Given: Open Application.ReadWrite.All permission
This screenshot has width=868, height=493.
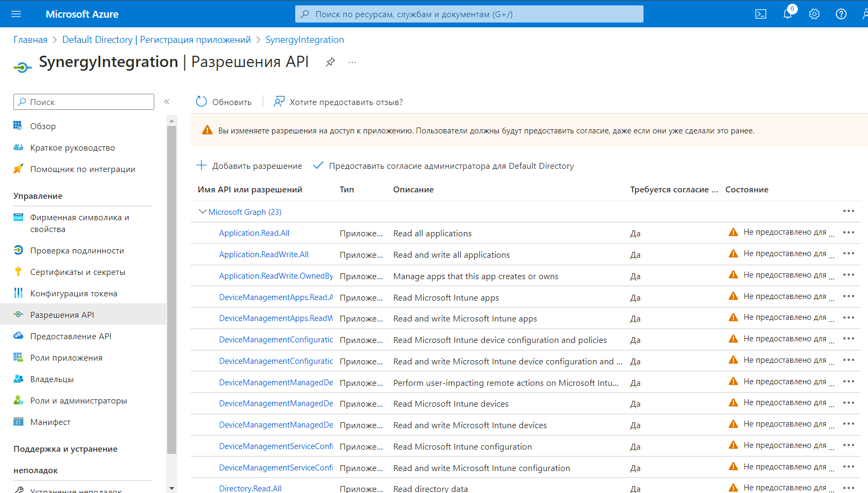Looking at the screenshot, I should tap(264, 255).
